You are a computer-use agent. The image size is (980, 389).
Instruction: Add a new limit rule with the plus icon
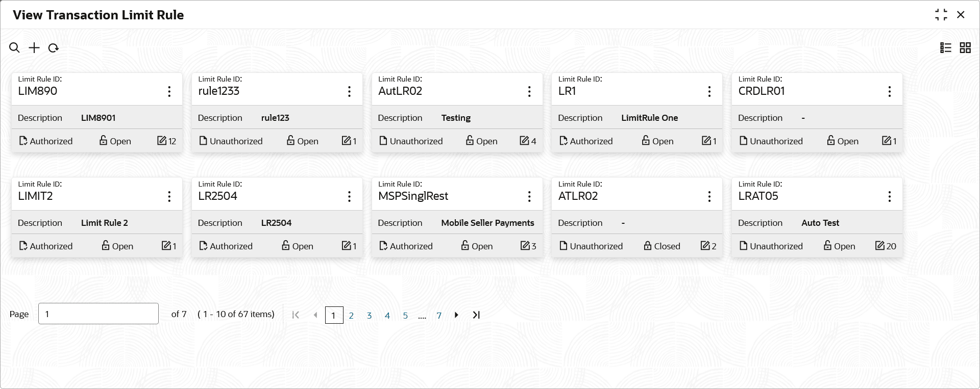(34, 48)
